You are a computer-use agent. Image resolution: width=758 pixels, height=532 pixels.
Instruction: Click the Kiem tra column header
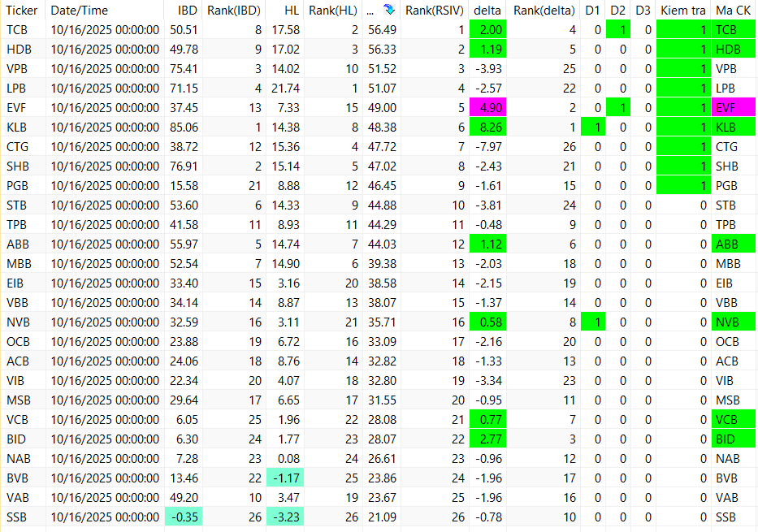tap(683, 10)
